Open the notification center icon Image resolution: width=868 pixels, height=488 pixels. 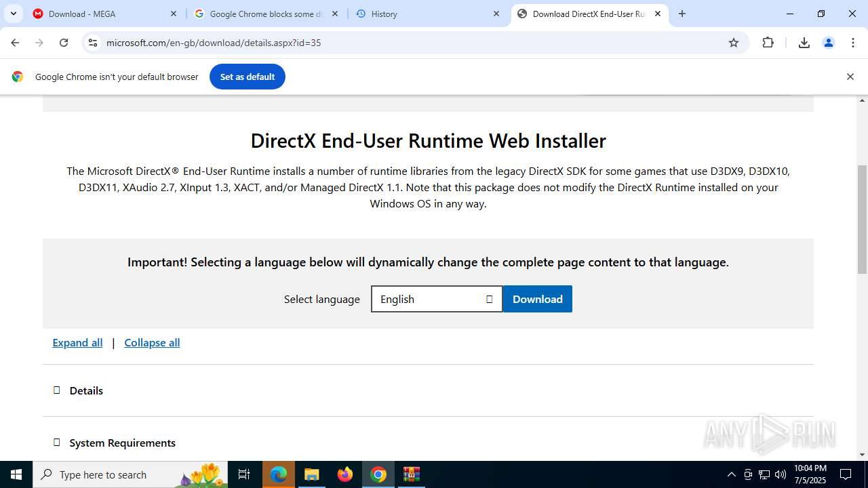(846, 474)
